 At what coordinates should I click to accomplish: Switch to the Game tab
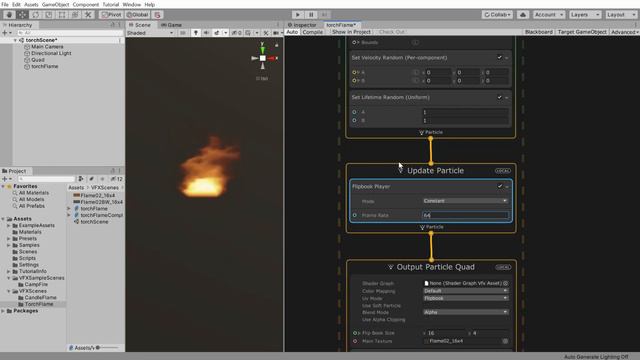pyautogui.click(x=171, y=25)
